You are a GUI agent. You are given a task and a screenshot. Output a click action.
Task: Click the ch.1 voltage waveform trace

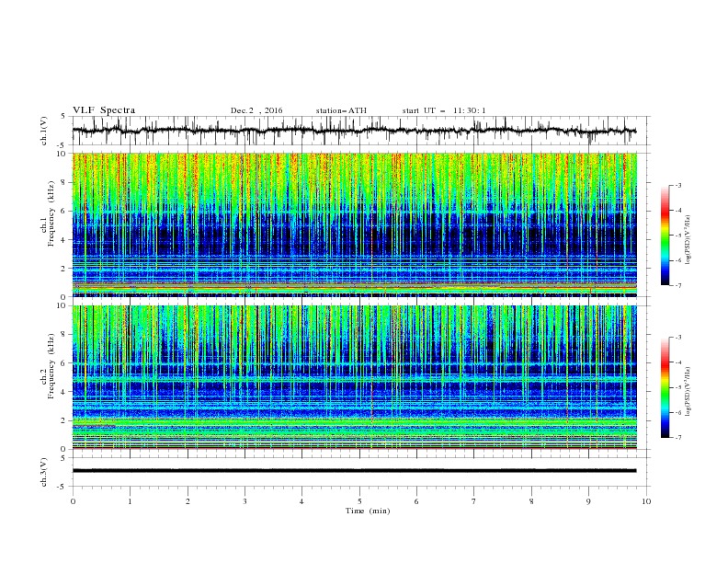tap(354, 131)
